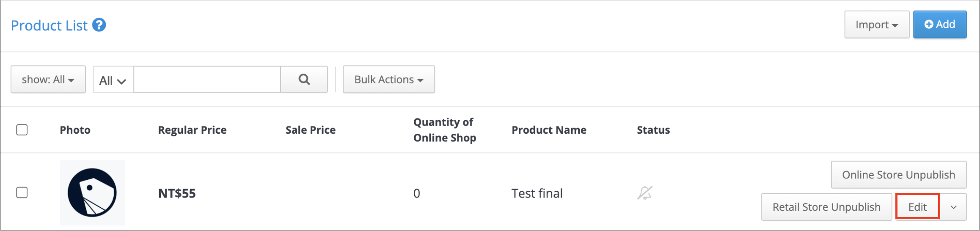Click the Product List help question mark icon
Screen dimensions: 980x231
(99, 25)
